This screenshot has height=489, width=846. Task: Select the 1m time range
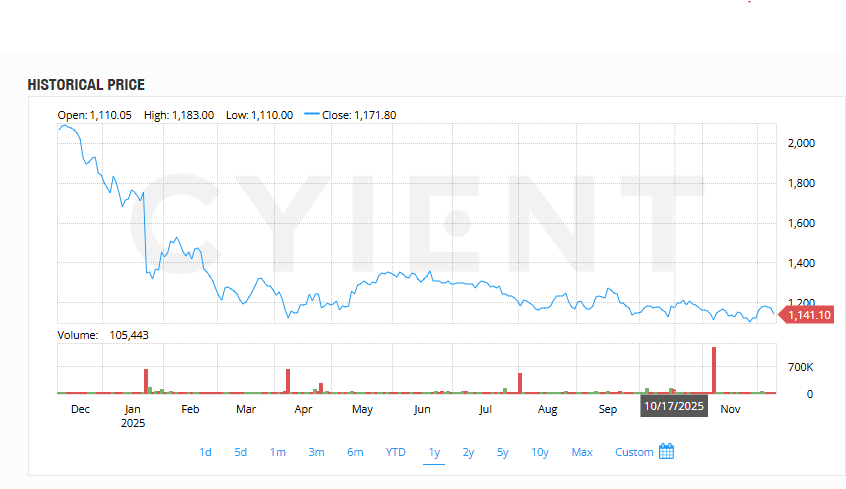277,452
